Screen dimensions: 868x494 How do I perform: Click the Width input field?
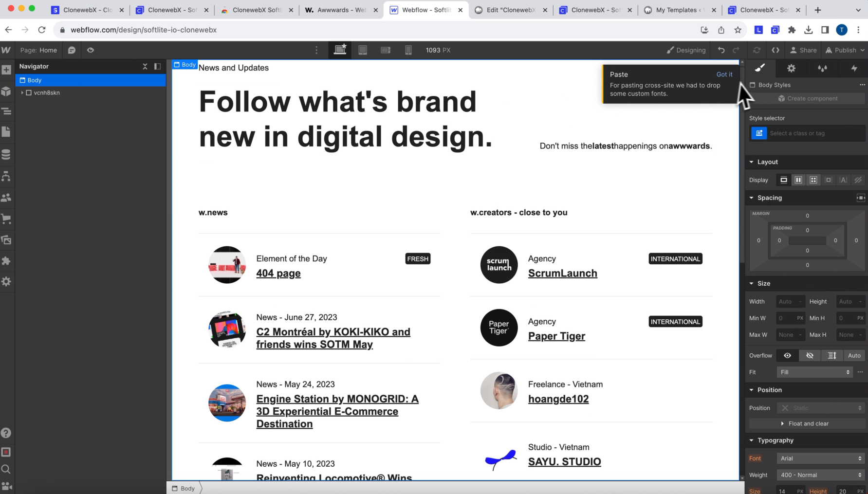[x=791, y=302]
